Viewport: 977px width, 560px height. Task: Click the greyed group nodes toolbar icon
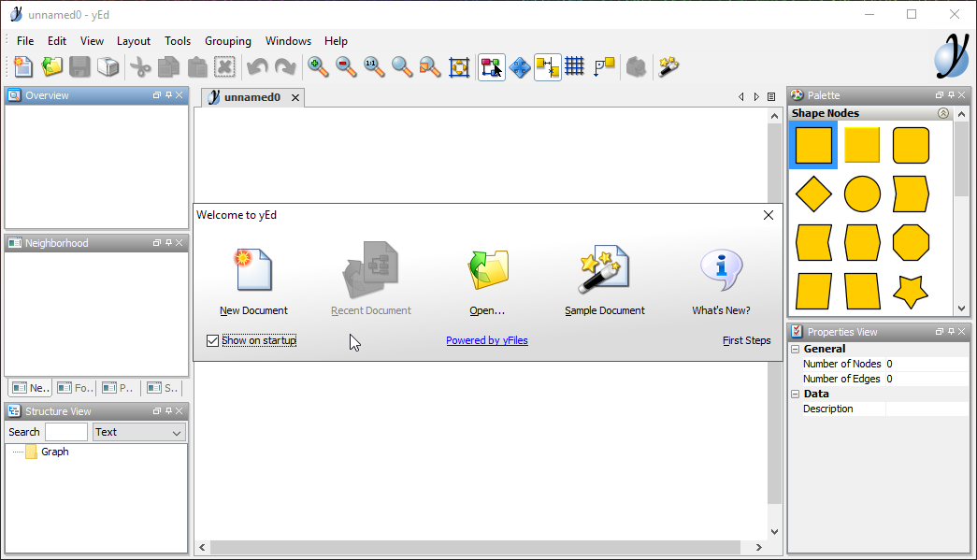[636, 66]
